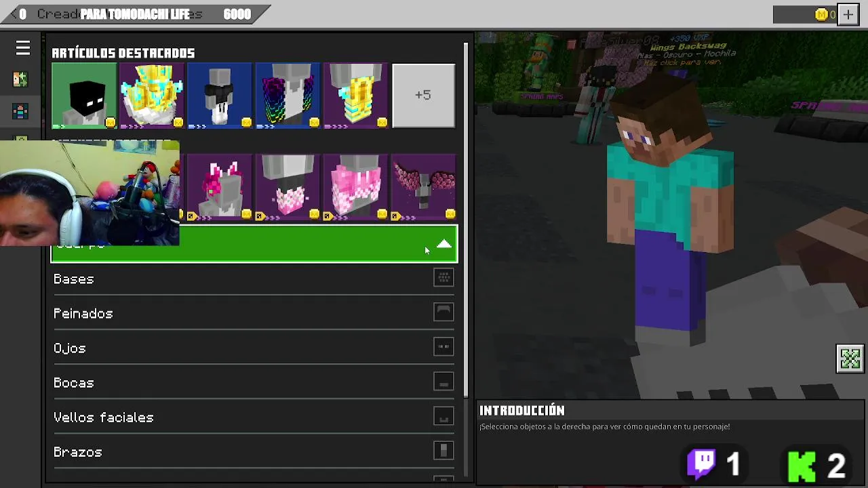Collapse the green Cuerpo section
The image size is (868, 488).
(x=254, y=244)
